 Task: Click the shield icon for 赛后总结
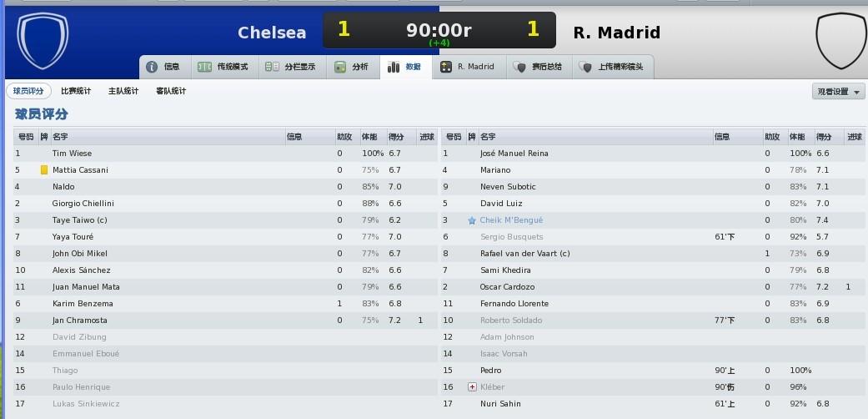click(x=519, y=67)
